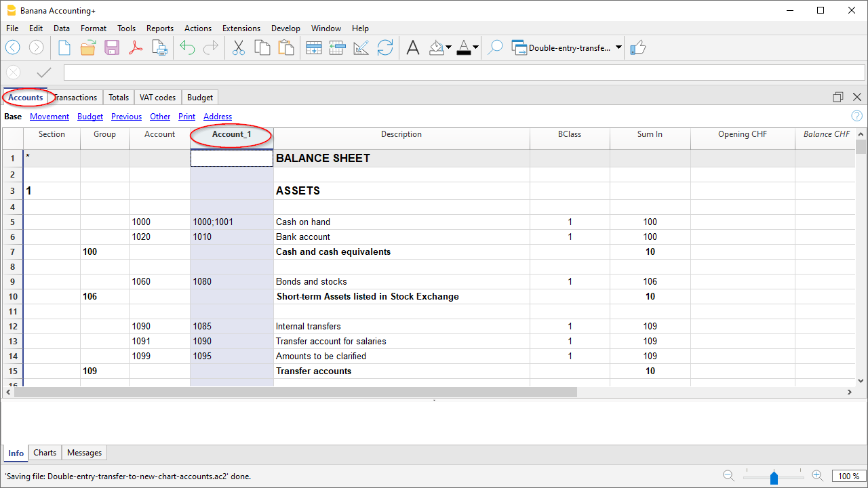868x488 pixels.
Task: Open Find with magnifying glass icon
Action: point(496,47)
